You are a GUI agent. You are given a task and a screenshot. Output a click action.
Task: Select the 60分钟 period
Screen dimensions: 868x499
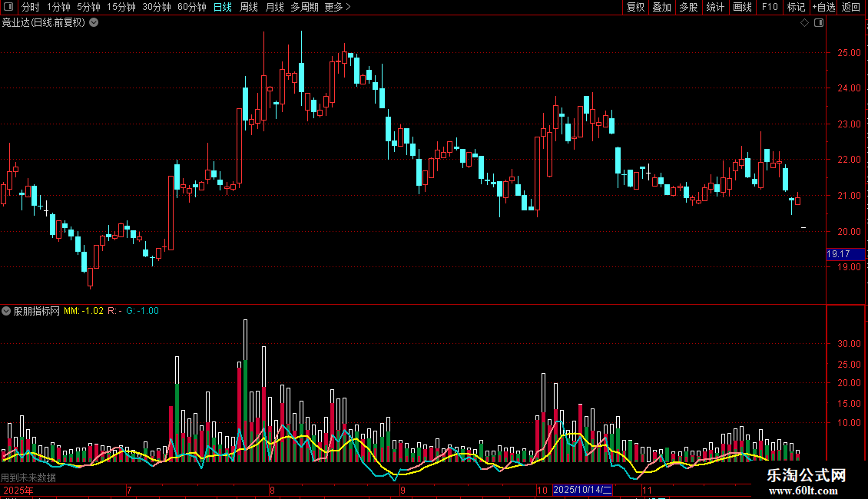[x=192, y=7]
